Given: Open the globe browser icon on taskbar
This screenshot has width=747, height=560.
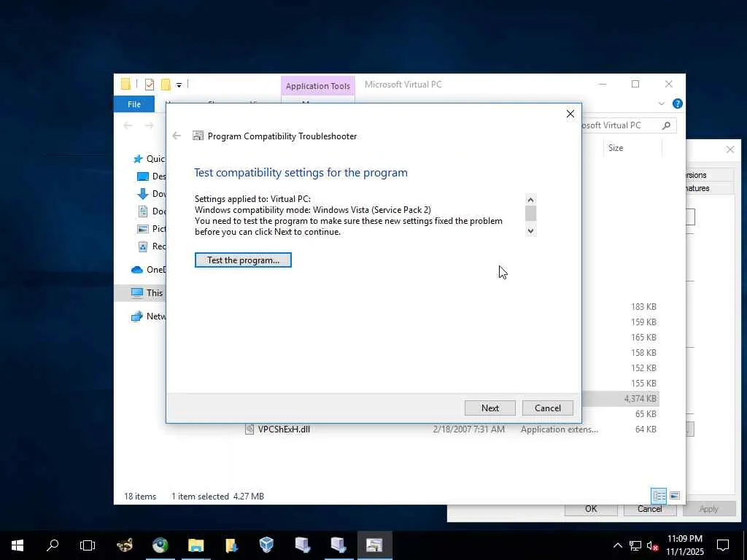Looking at the screenshot, I should [160, 545].
